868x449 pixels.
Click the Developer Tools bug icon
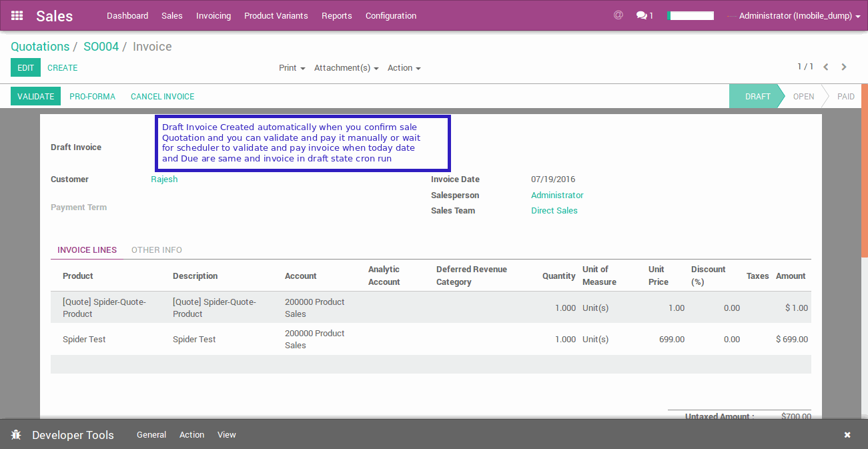[16, 435]
